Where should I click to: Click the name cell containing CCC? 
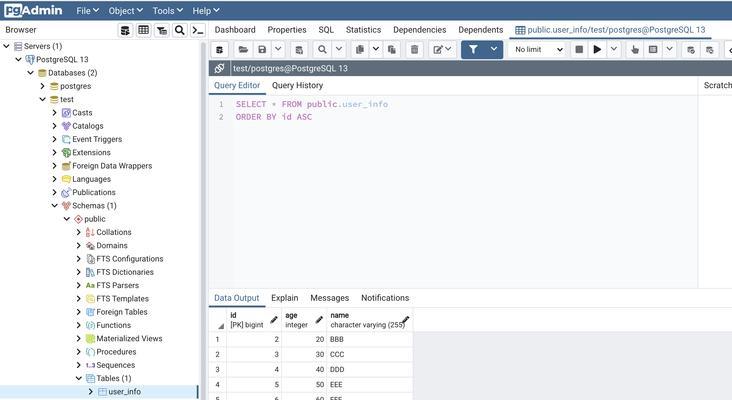click(x=370, y=354)
